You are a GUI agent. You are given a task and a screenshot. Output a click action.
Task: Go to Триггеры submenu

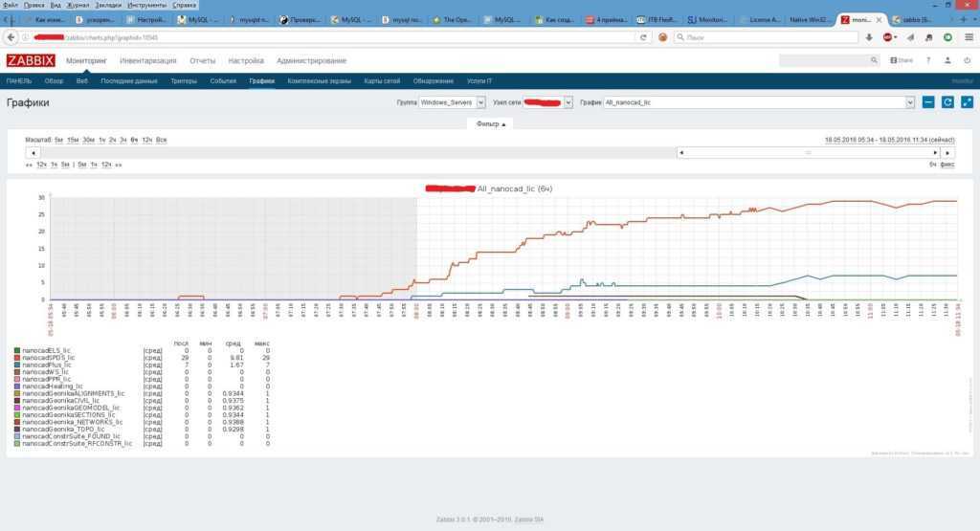click(x=184, y=81)
